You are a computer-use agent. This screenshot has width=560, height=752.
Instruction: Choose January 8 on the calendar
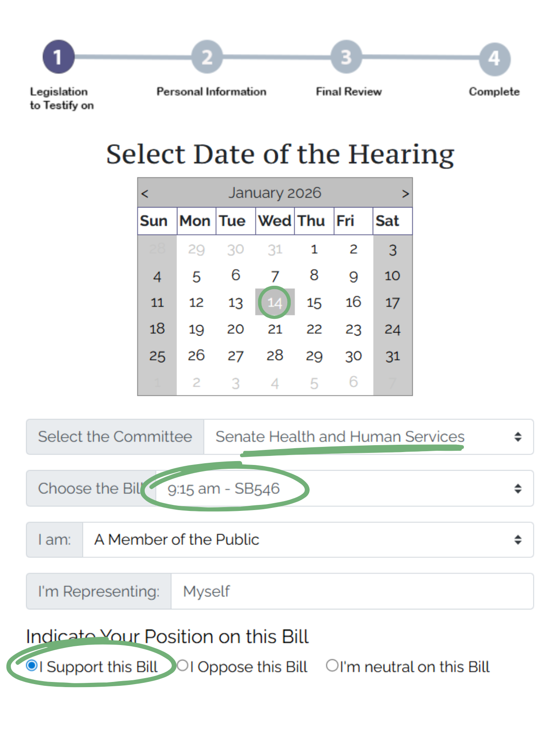pos(314,275)
